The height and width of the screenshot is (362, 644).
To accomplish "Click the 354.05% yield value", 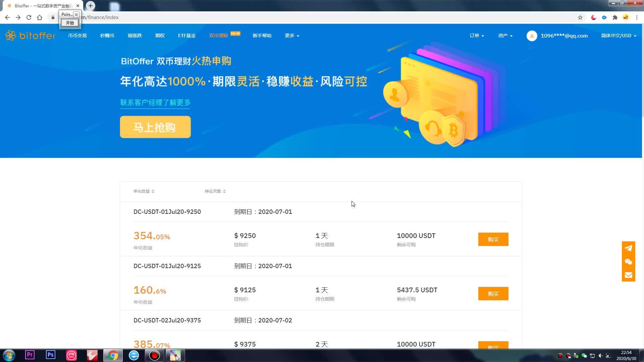I will (x=152, y=236).
